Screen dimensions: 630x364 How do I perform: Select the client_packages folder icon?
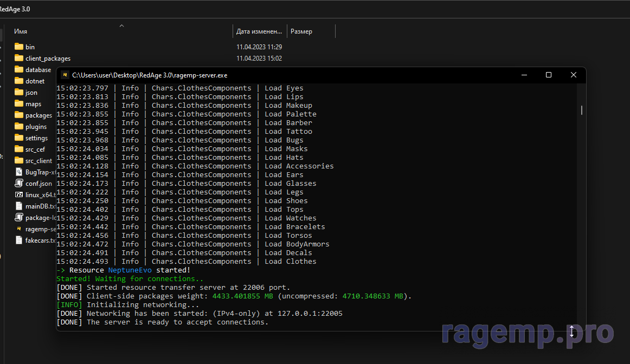19,58
